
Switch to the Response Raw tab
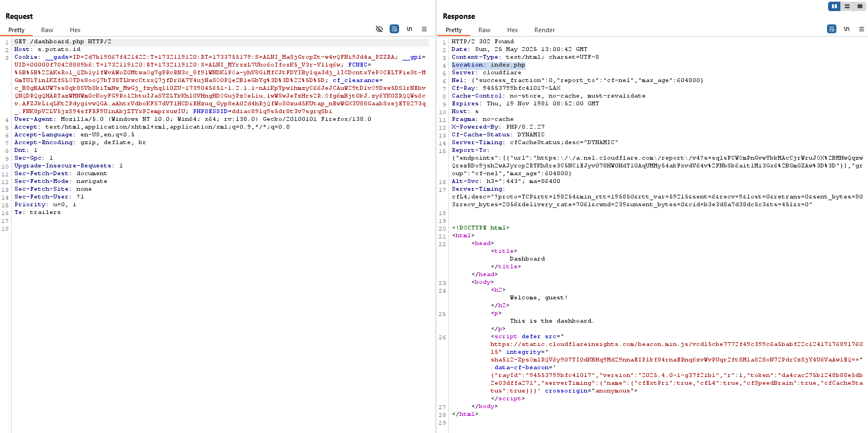(484, 30)
